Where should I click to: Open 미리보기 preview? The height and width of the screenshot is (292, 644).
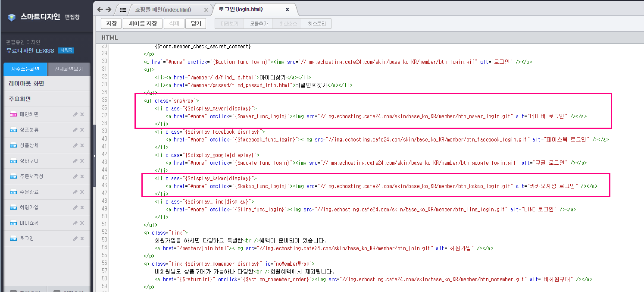[x=229, y=24]
